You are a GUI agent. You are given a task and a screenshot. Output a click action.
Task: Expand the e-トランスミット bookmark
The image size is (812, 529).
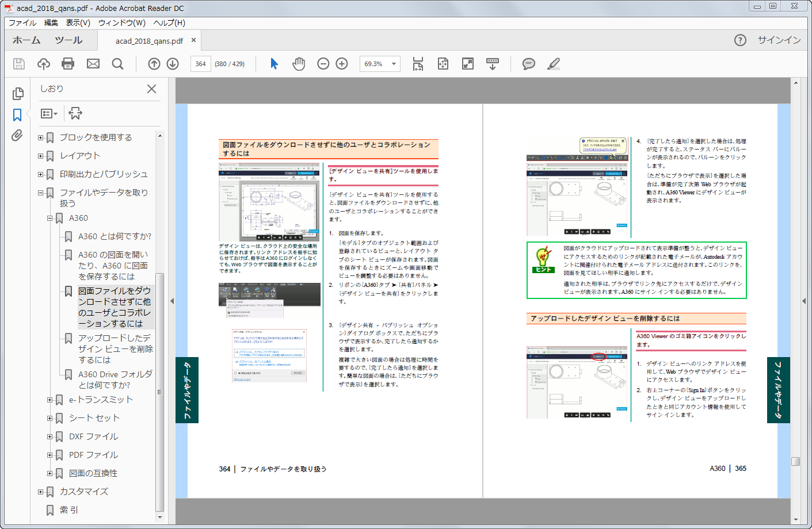pyautogui.click(x=50, y=400)
